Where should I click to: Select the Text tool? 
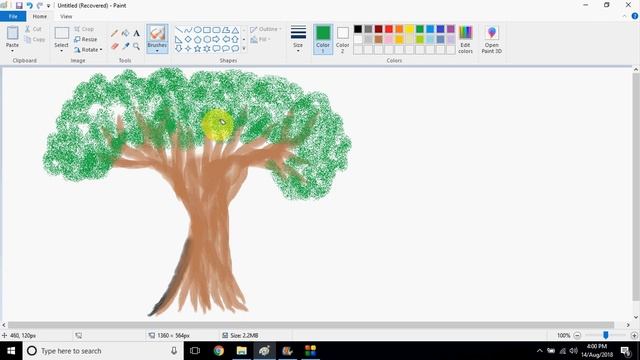(136, 33)
